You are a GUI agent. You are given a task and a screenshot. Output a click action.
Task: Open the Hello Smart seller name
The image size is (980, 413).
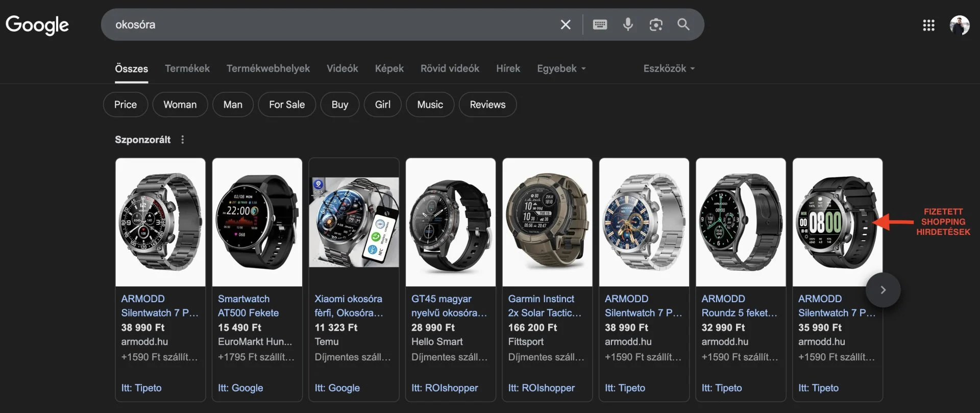pos(437,342)
